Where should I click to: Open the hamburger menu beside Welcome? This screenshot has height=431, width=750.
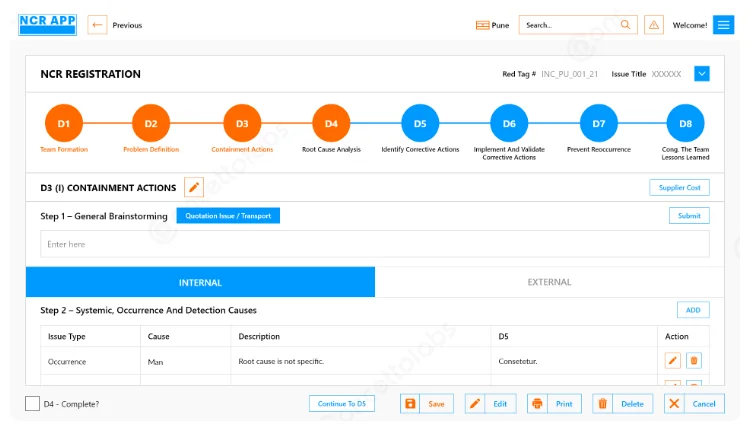[723, 25]
